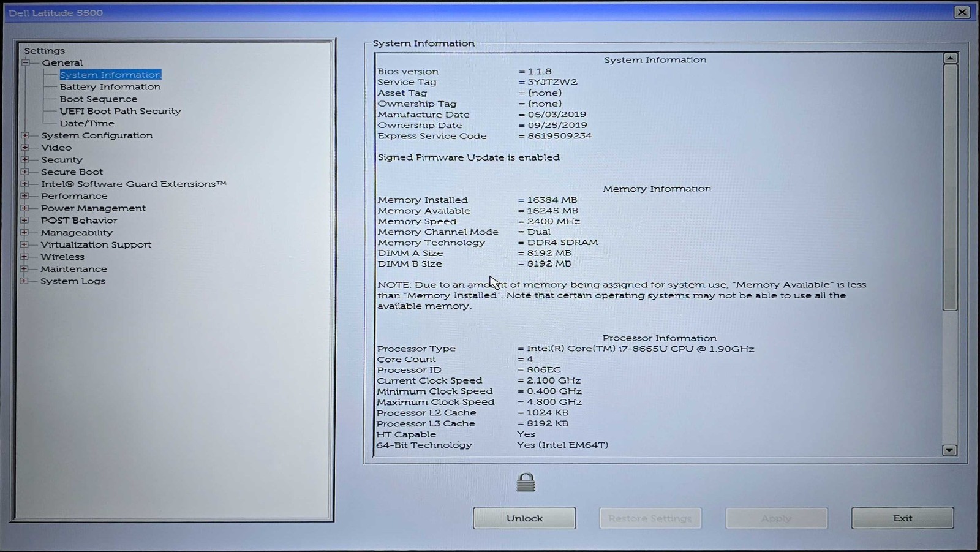Select the Manageability label

pos(77,232)
